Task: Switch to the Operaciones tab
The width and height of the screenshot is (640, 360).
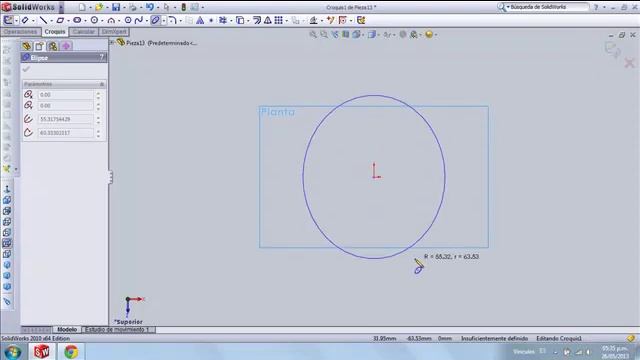Action: pos(20,32)
